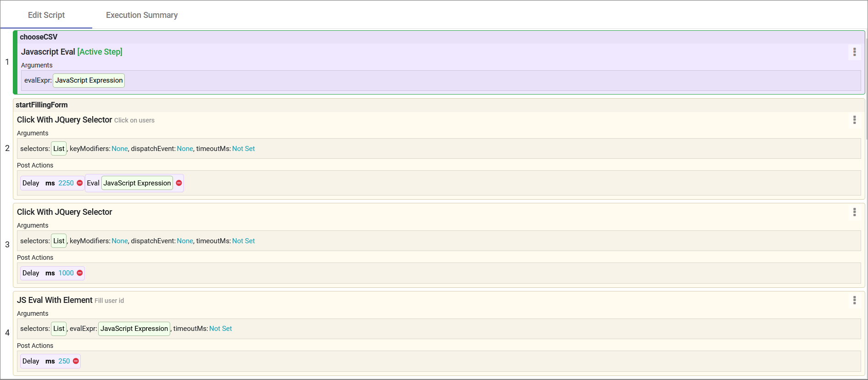Open JavaScript Expression of step 2 Eval action
Viewport: 868px width, 380px height.
point(137,183)
